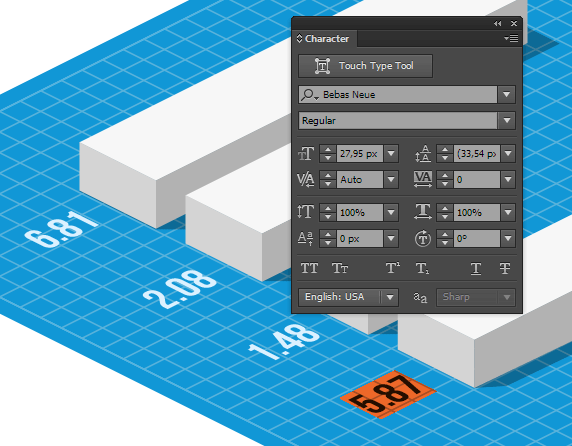Open the tracking dropdown
The height and width of the screenshot is (446, 572).
point(508,179)
